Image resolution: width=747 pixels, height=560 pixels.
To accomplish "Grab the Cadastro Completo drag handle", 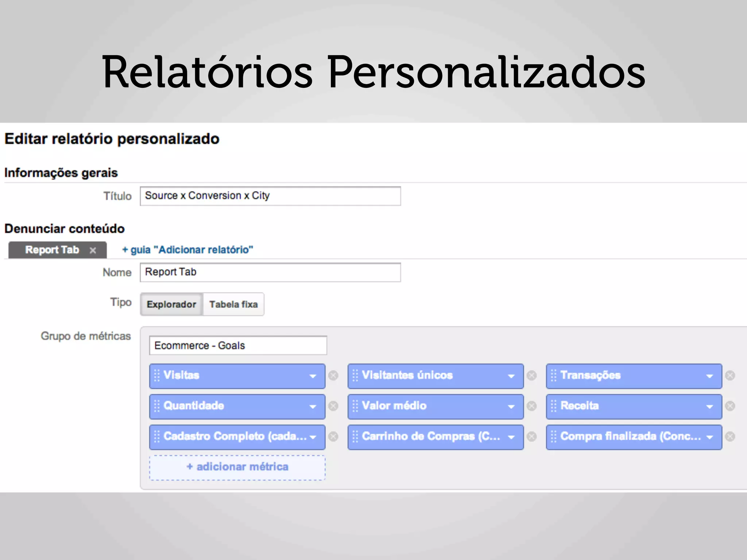I will [x=157, y=436].
